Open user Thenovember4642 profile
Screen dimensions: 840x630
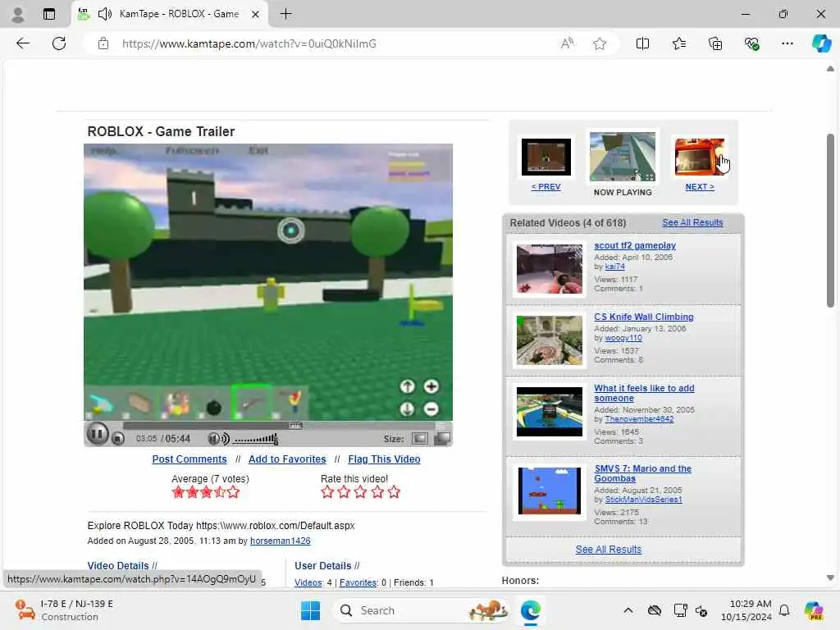(x=639, y=419)
